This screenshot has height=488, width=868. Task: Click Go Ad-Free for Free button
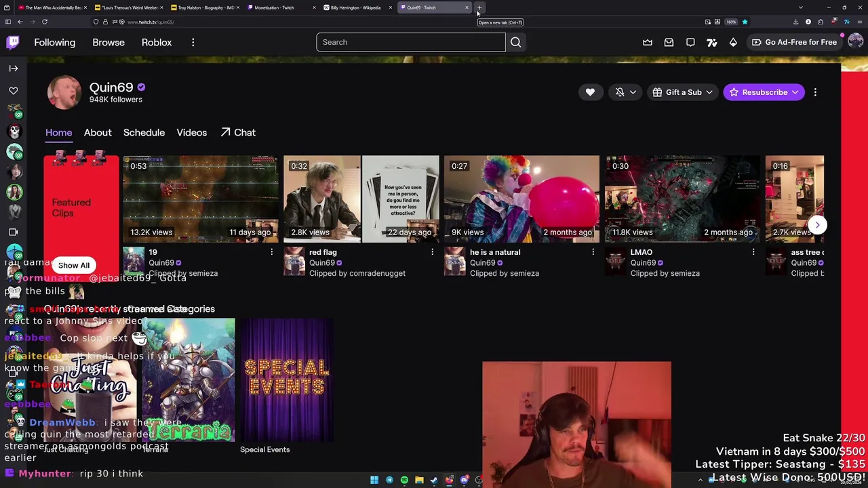click(x=794, y=42)
